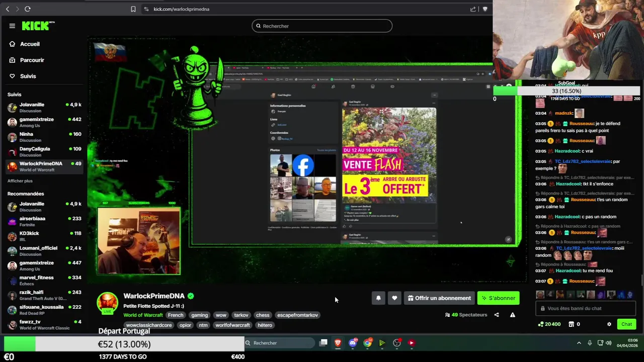Screen dimensions: 644x362
Task: Open the Brave shields icon
Action: [485, 9]
